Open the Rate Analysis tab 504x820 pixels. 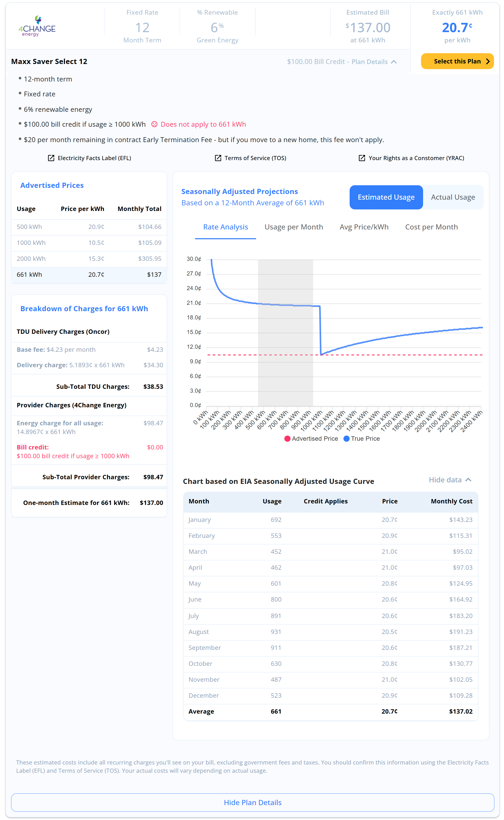[226, 227]
